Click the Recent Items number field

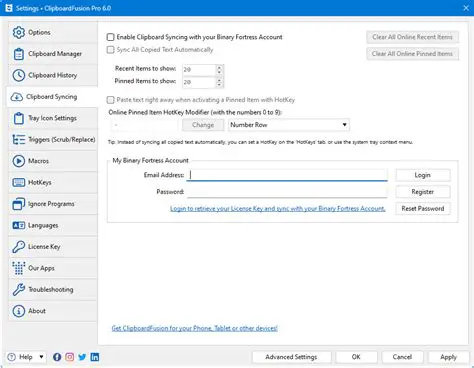pos(199,70)
